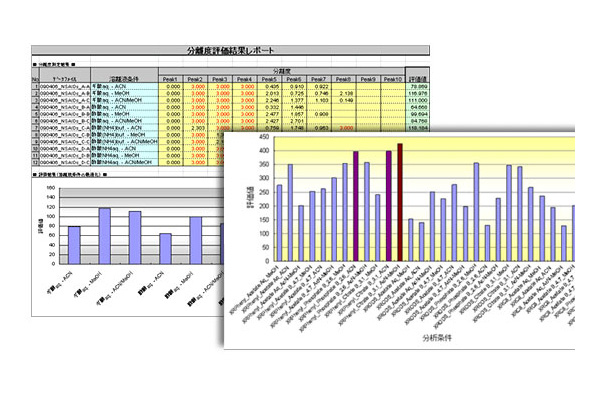Click the Peak8 column header
The image size is (600, 400).
pos(344,79)
